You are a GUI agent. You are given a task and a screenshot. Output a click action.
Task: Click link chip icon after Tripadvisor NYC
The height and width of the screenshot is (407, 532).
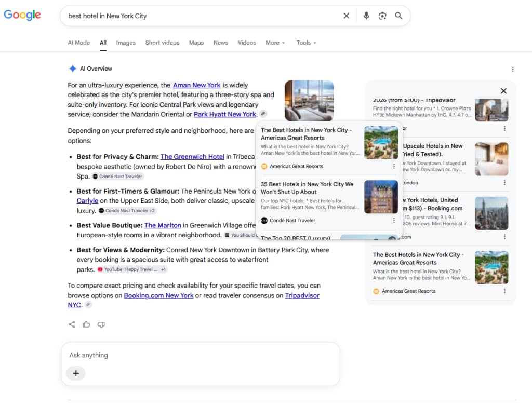(88, 304)
